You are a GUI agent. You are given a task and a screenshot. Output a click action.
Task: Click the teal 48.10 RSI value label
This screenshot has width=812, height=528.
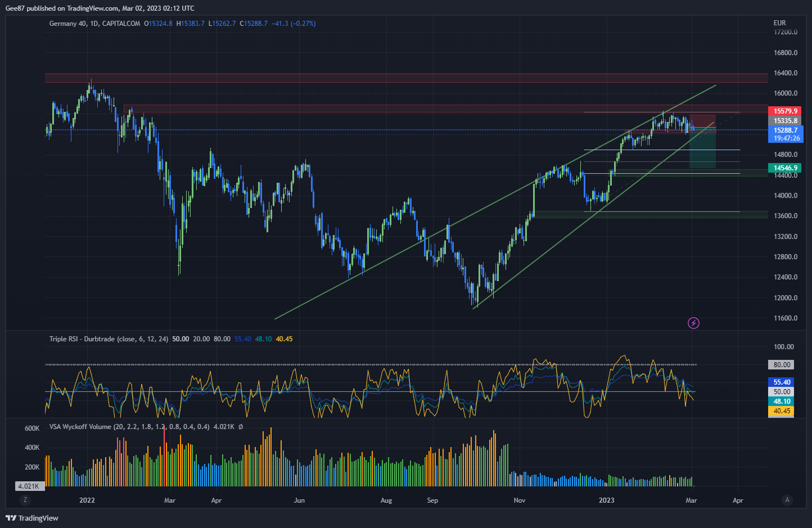[782, 401]
